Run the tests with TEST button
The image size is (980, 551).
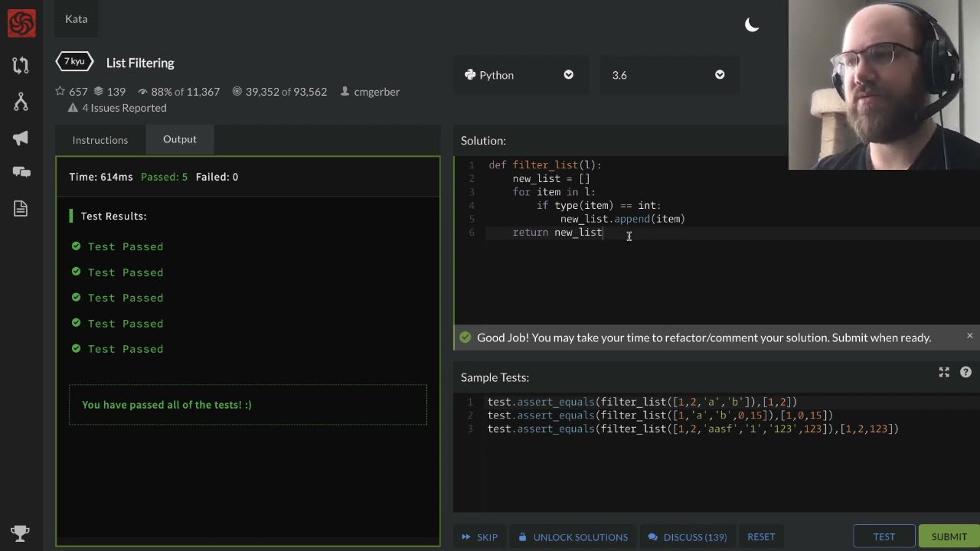pos(884,536)
